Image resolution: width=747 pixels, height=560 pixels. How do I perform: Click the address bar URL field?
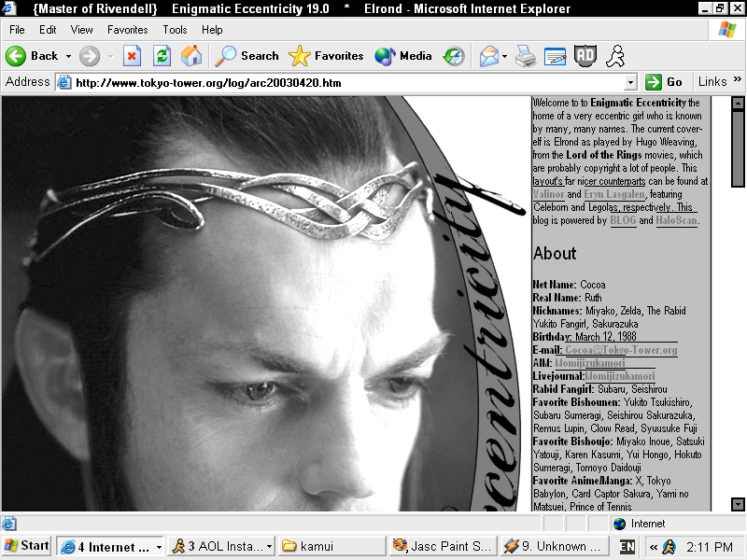pyautogui.click(x=346, y=83)
